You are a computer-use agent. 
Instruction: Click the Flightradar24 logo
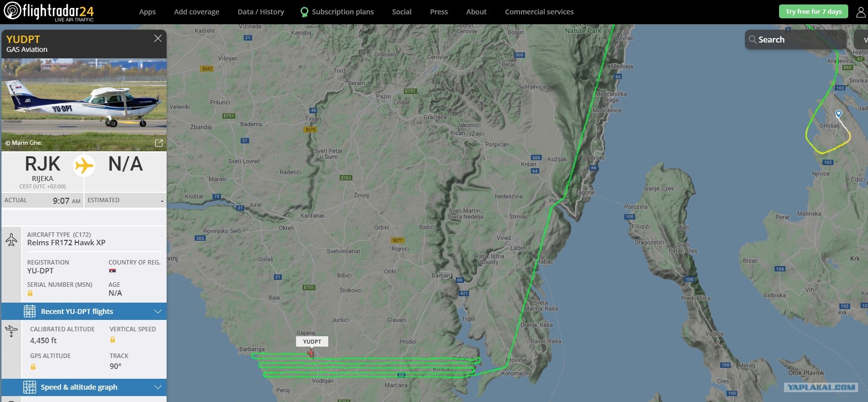(x=48, y=12)
